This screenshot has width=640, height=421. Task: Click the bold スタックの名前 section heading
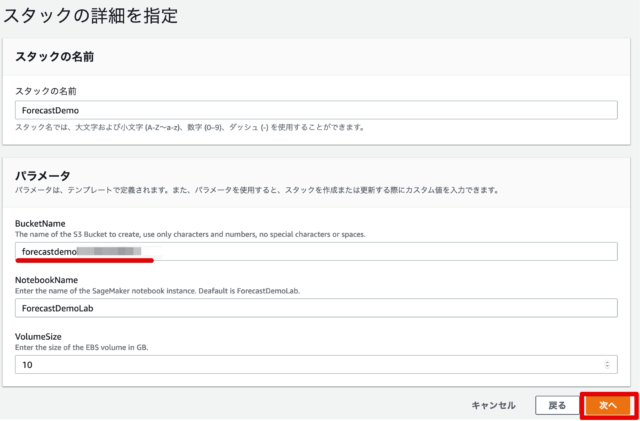click(55, 57)
